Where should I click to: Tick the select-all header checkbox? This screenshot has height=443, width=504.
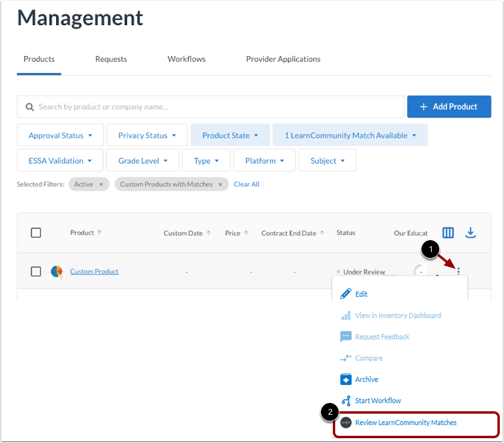tap(36, 233)
